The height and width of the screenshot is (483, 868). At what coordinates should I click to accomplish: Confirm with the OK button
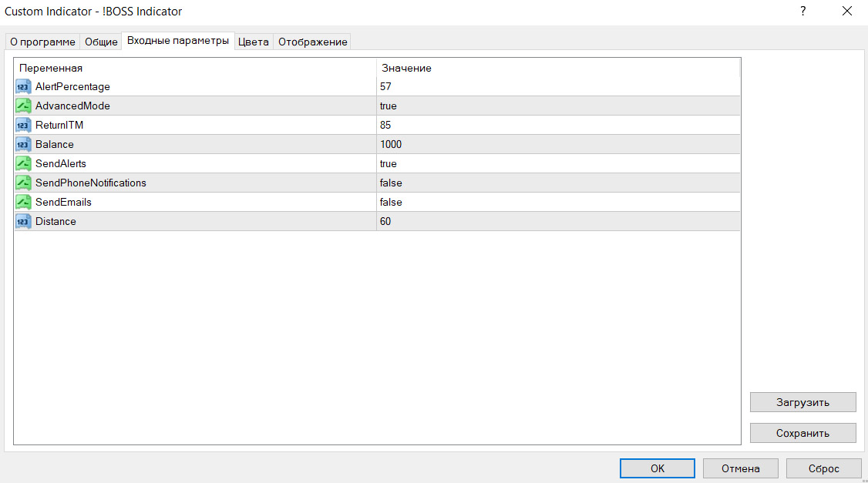[657, 468]
